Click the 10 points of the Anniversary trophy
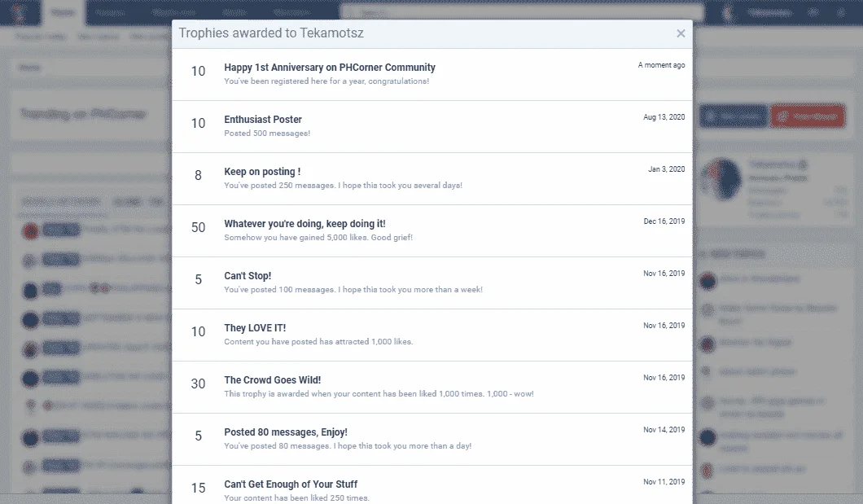Image resolution: width=863 pixels, height=504 pixels. click(198, 72)
